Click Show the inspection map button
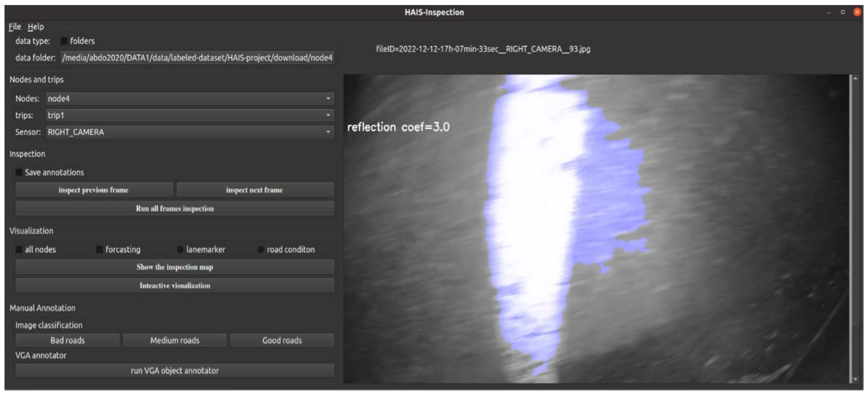 pyautogui.click(x=175, y=267)
